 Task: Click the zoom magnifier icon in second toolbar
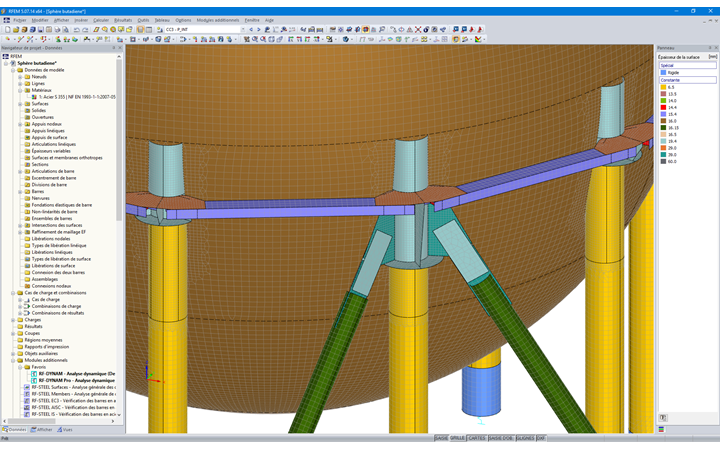tap(254, 39)
